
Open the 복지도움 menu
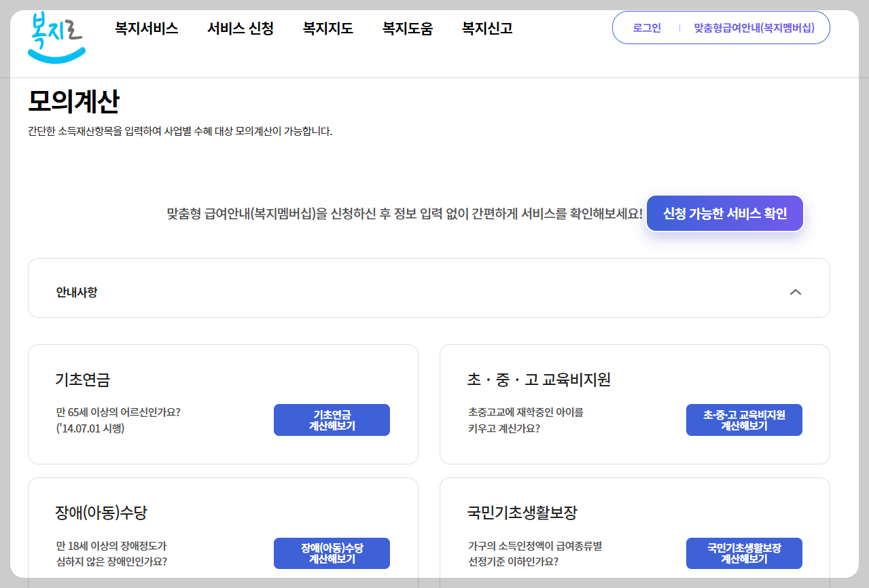407,29
